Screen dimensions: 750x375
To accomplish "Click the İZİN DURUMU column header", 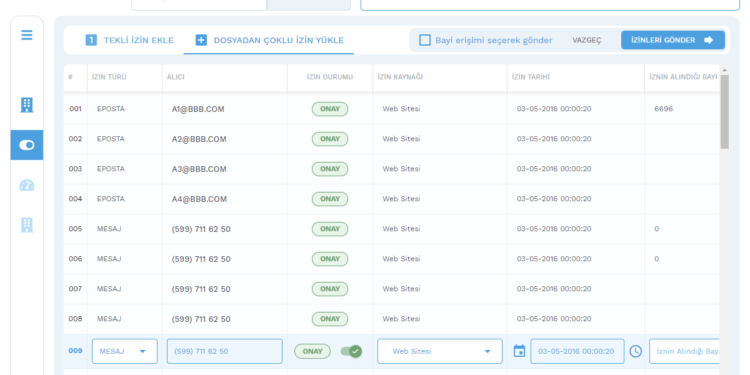I will point(330,77).
